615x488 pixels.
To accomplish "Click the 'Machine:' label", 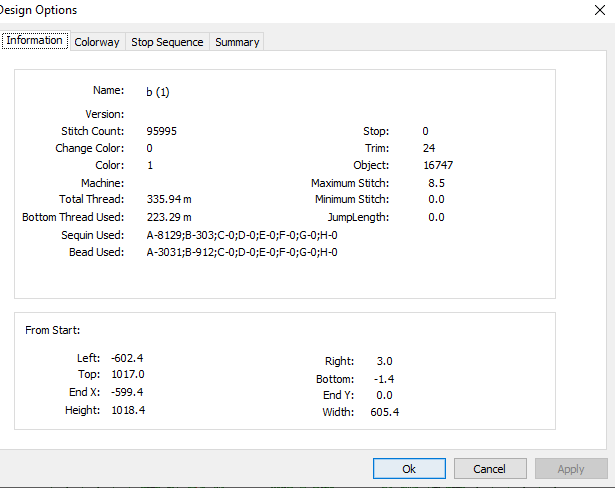I will click(102, 183).
